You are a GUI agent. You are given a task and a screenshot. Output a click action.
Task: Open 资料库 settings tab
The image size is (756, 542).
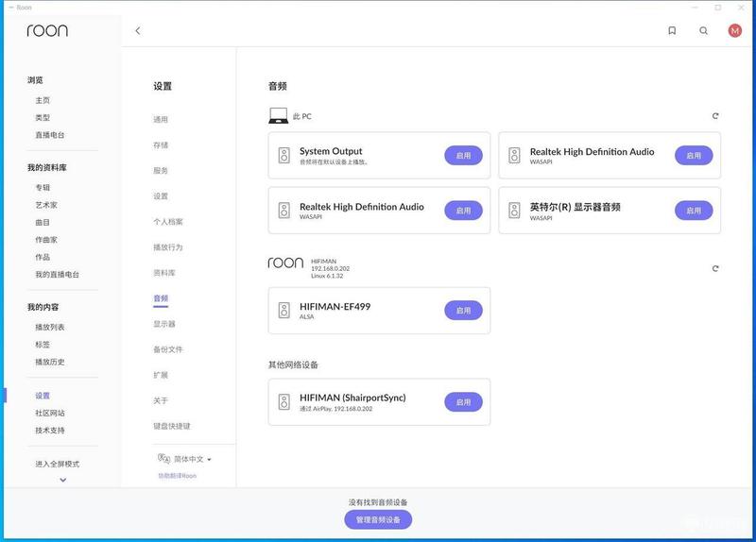pos(164,273)
